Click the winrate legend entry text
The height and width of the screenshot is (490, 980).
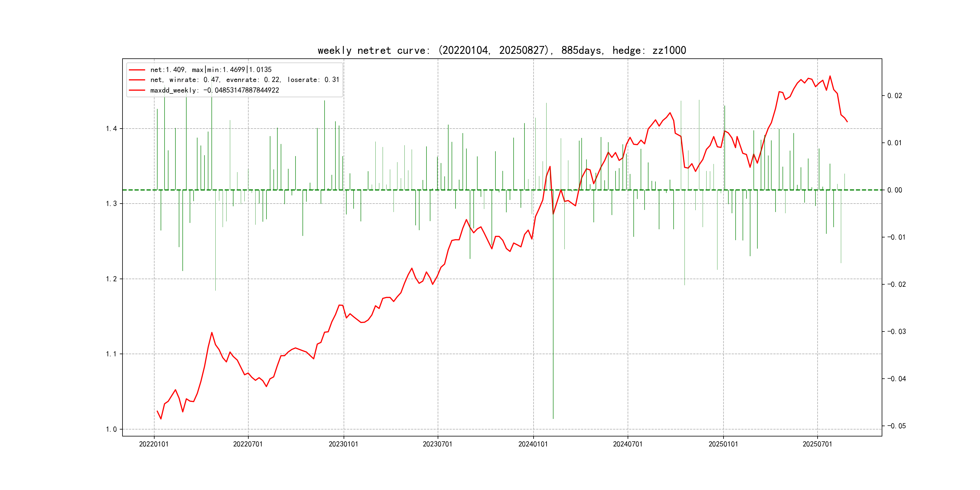click(244, 80)
